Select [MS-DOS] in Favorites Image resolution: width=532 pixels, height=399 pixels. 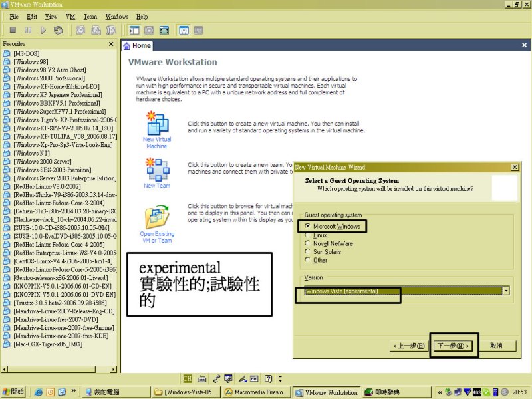click(27, 53)
